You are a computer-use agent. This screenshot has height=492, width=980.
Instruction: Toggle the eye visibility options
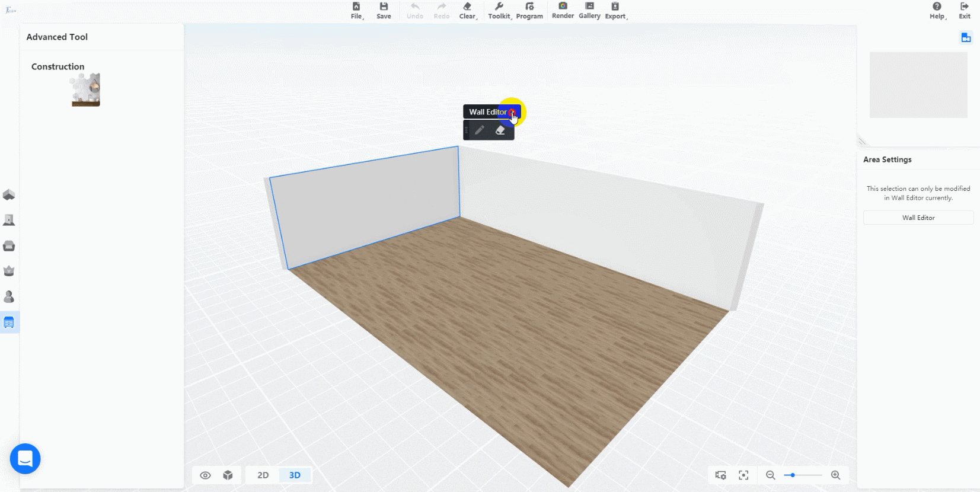tap(205, 475)
